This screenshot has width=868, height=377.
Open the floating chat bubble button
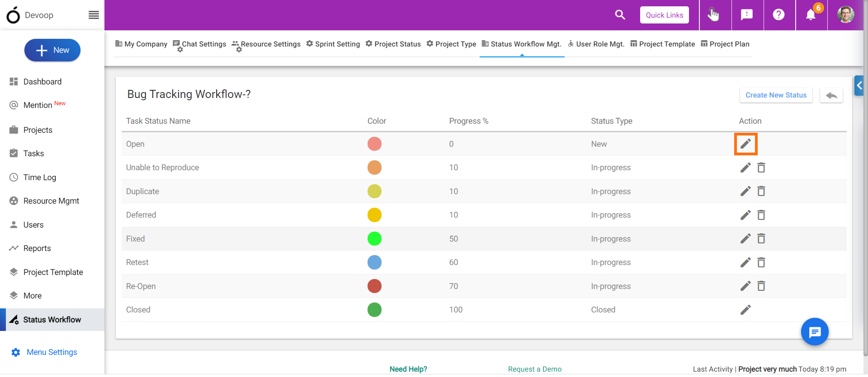click(815, 332)
